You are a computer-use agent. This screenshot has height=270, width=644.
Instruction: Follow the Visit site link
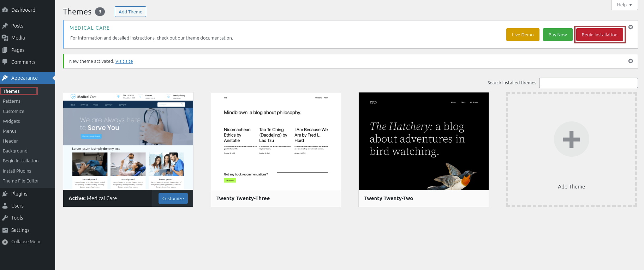tap(124, 61)
